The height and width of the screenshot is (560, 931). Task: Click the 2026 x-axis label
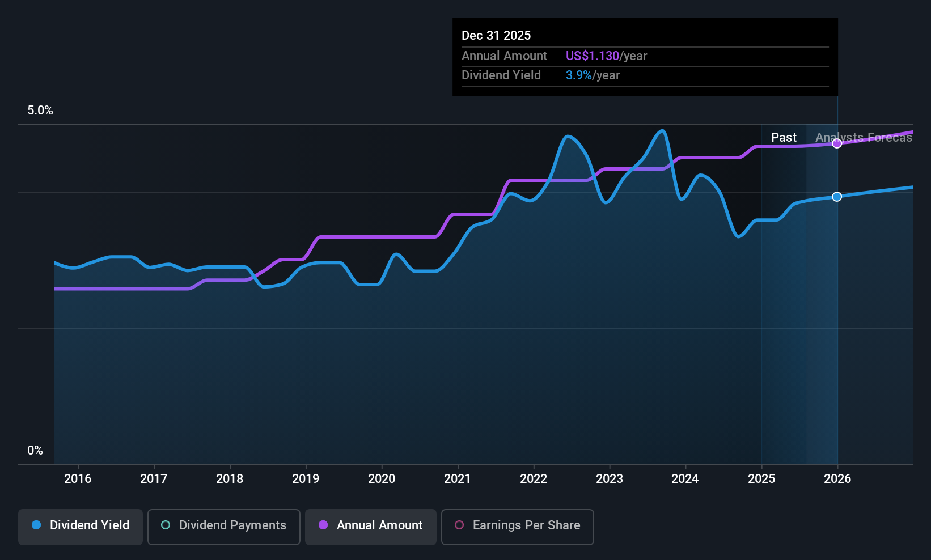837,478
